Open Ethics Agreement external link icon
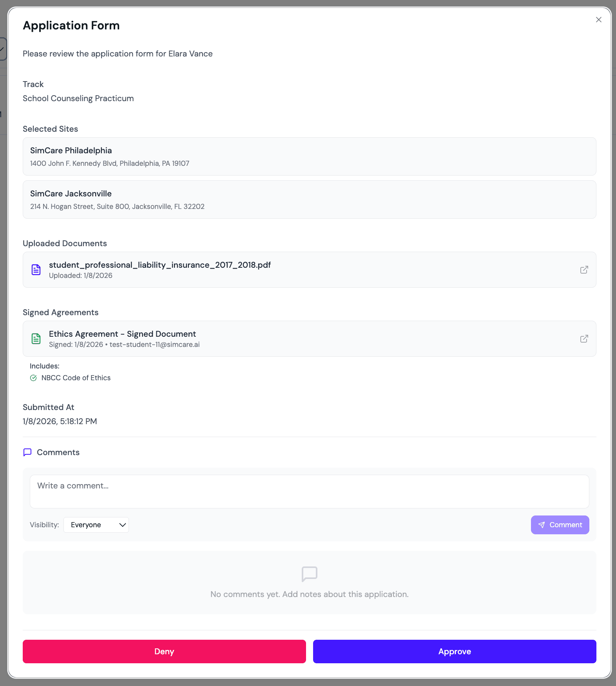Screen dimensions: 616x686 [x=584, y=339]
